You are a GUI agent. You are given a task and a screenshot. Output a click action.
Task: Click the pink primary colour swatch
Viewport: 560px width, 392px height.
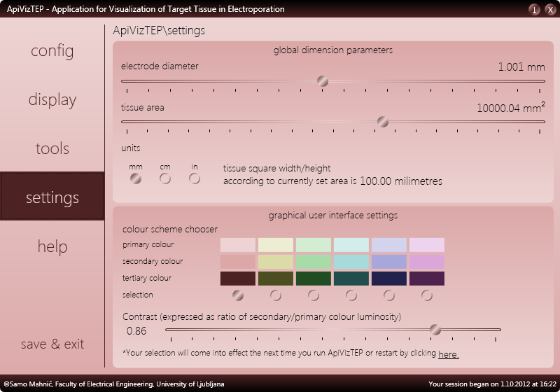click(x=238, y=245)
